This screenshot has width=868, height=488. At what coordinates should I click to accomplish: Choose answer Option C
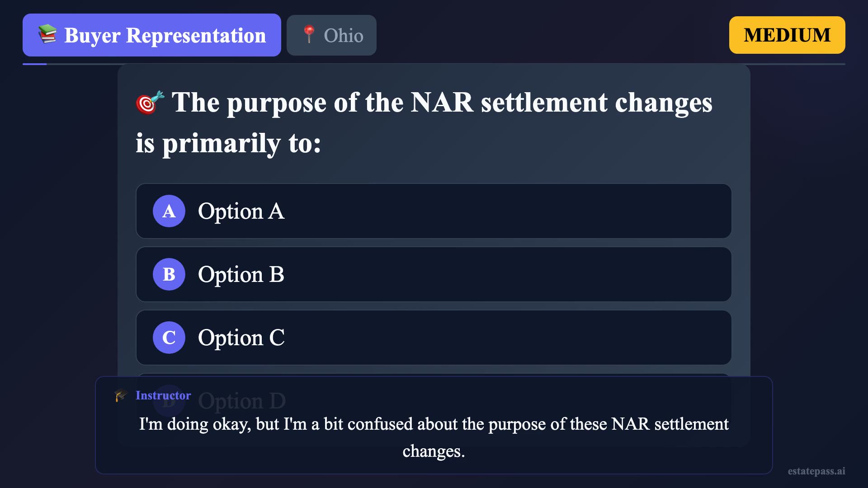pos(433,338)
